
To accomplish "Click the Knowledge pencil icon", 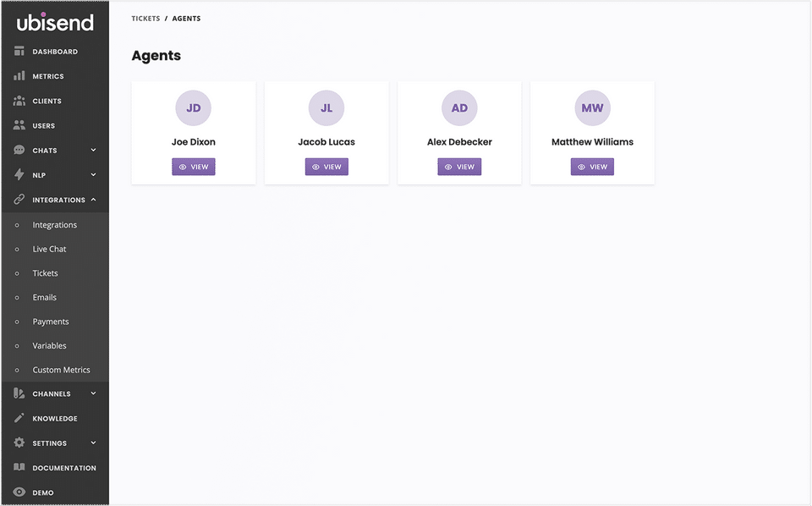I will pos(19,418).
